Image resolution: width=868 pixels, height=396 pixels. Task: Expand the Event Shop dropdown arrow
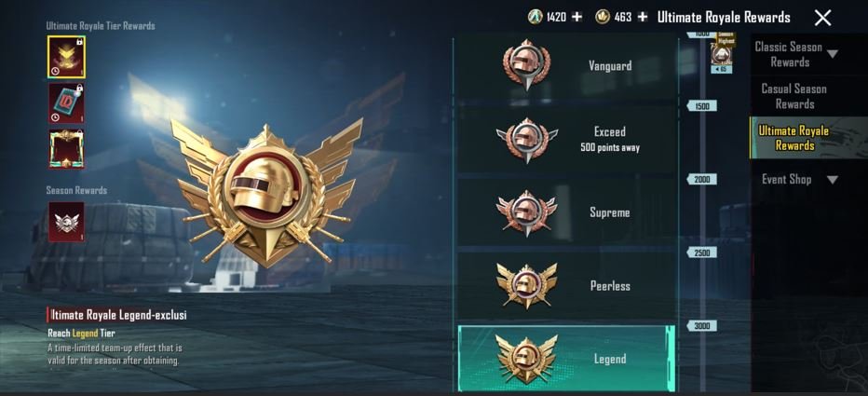pyautogui.click(x=832, y=180)
